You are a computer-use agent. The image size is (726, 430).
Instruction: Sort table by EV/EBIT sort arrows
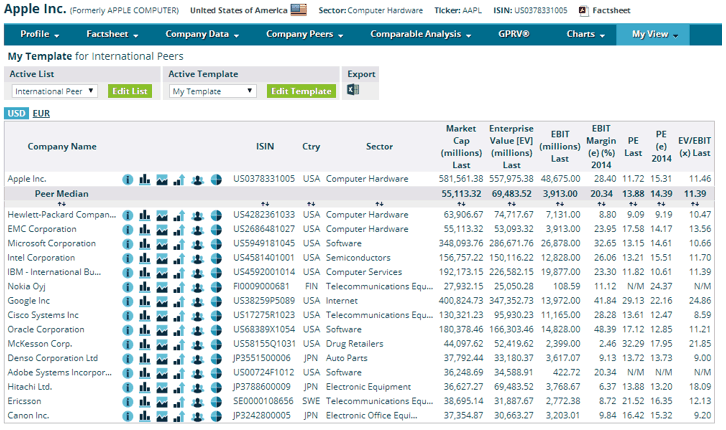pos(695,204)
